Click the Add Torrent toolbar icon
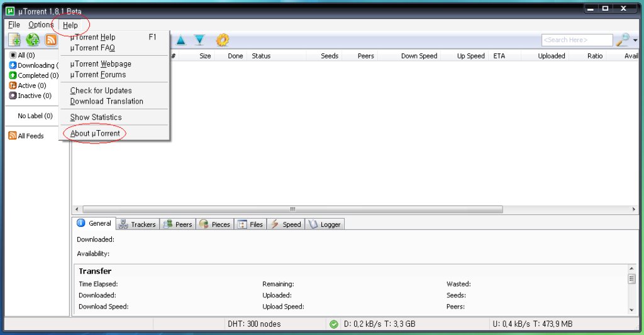This screenshot has height=335, width=644. 15,40
